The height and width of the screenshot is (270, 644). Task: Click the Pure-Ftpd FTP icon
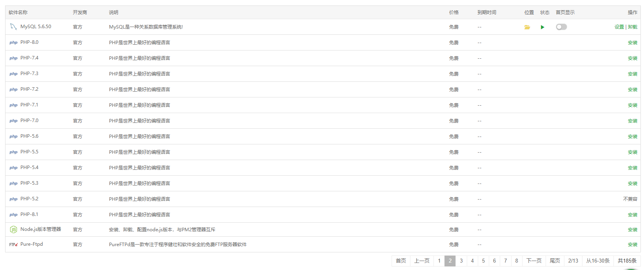pyautogui.click(x=13, y=245)
